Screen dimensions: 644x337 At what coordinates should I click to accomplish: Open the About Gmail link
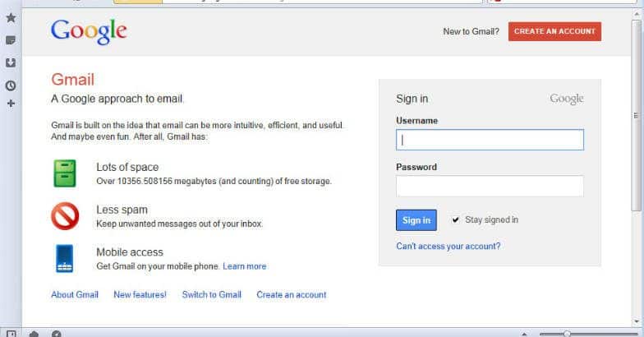pos(75,294)
